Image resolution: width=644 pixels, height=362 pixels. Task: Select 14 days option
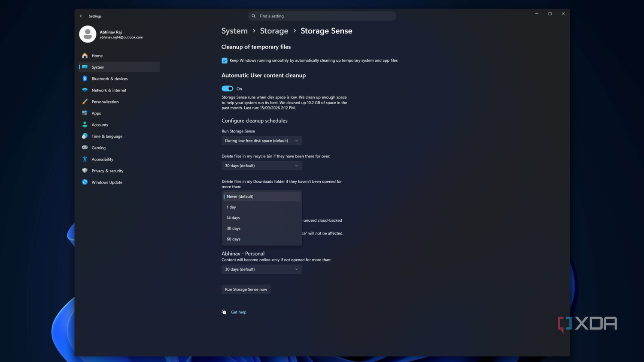(x=261, y=218)
